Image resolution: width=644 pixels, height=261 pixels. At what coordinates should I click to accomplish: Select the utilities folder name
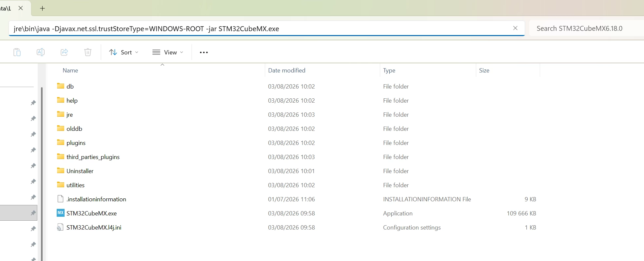point(75,185)
